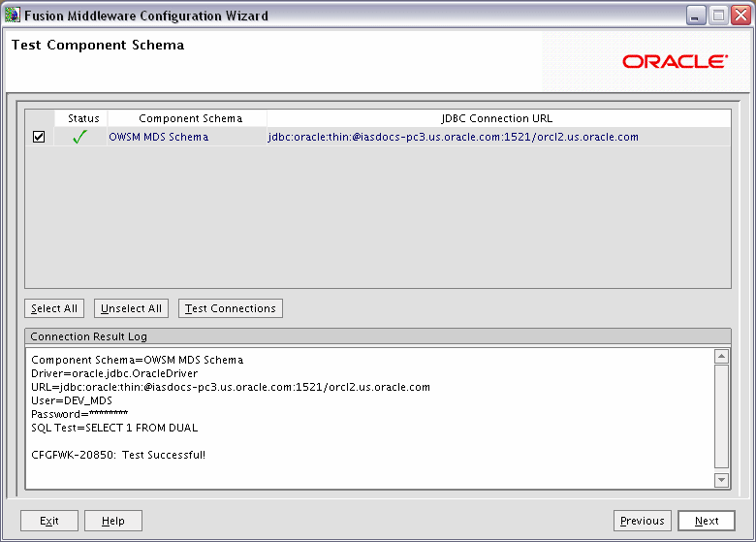Screen dimensions: 756x542
Task: Click the 'User=DEV_MDS' log line
Action: click(x=72, y=400)
